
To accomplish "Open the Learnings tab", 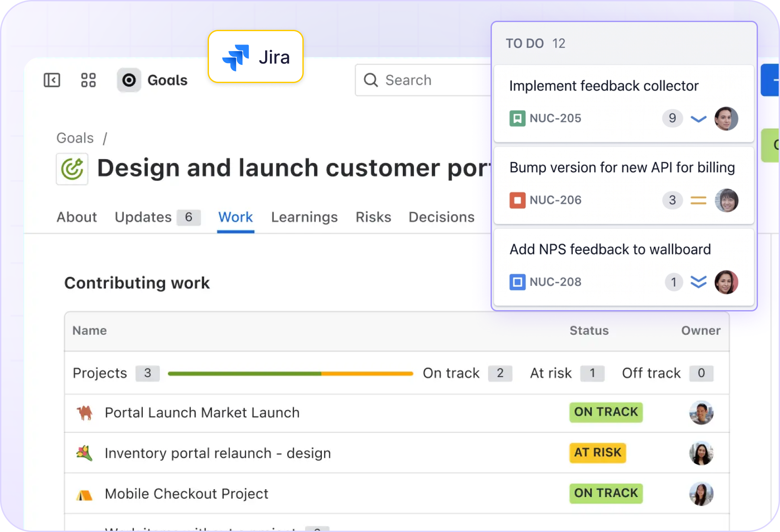I will 305,217.
